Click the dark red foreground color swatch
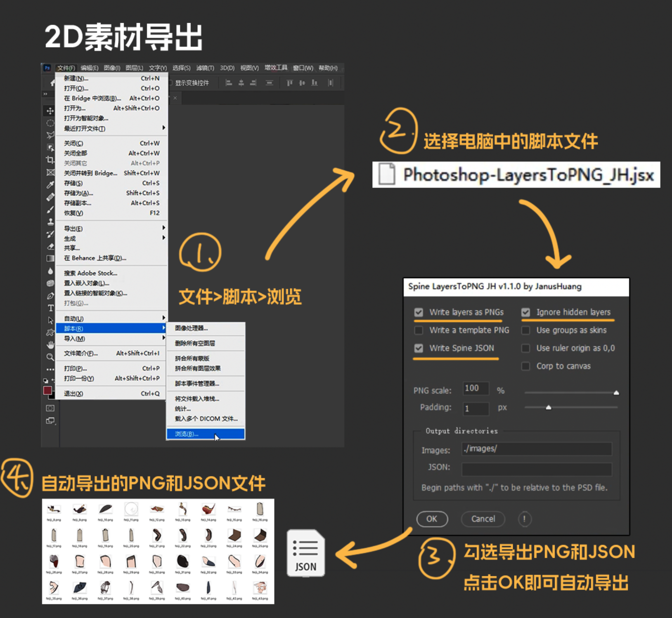 (x=47, y=390)
